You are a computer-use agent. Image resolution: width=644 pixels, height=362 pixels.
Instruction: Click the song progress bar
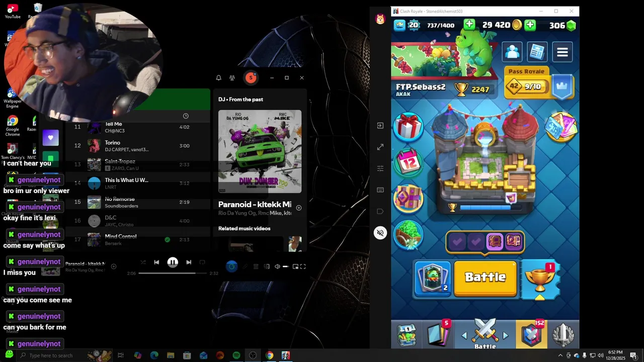click(x=173, y=273)
